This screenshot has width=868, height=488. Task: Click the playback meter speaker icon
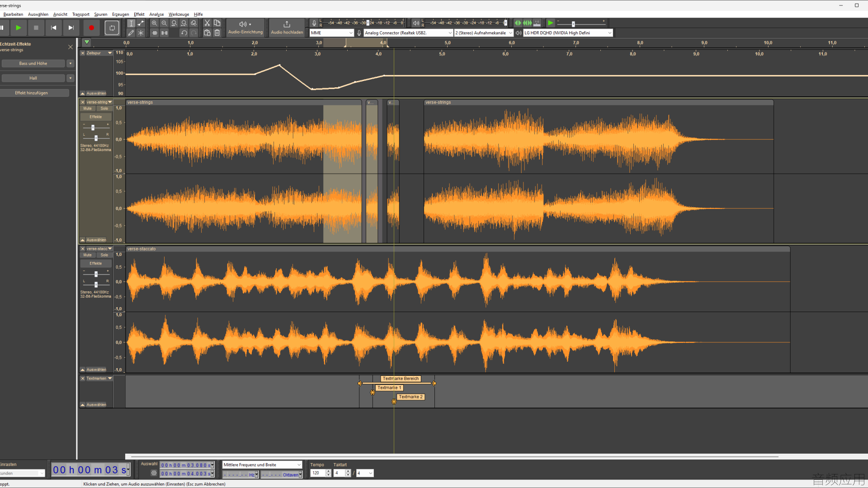pos(416,23)
